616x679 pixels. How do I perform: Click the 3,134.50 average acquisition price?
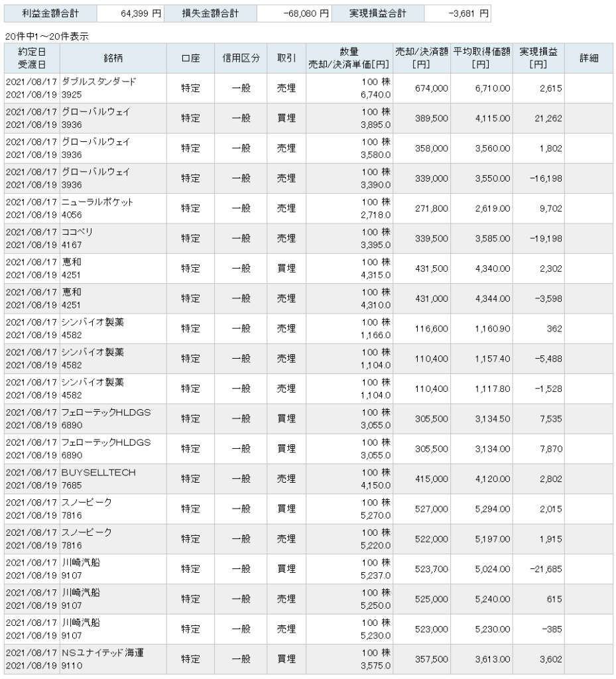tap(493, 419)
